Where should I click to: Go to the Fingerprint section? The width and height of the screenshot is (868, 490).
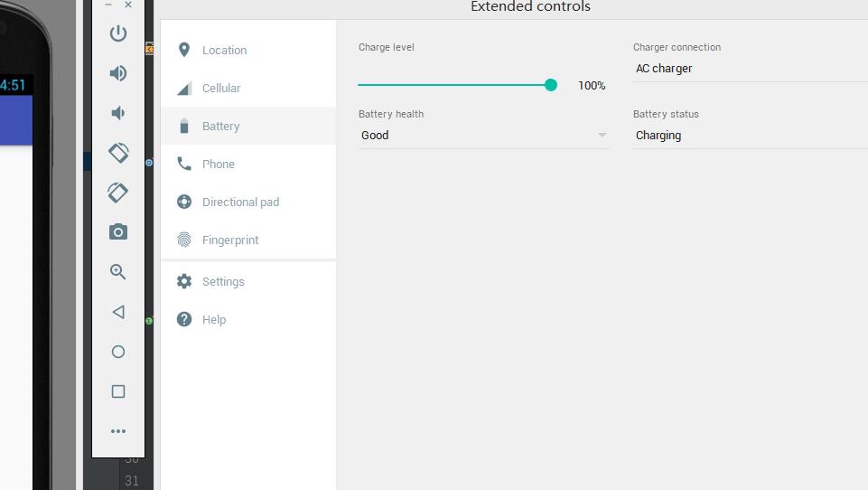tap(230, 240)
